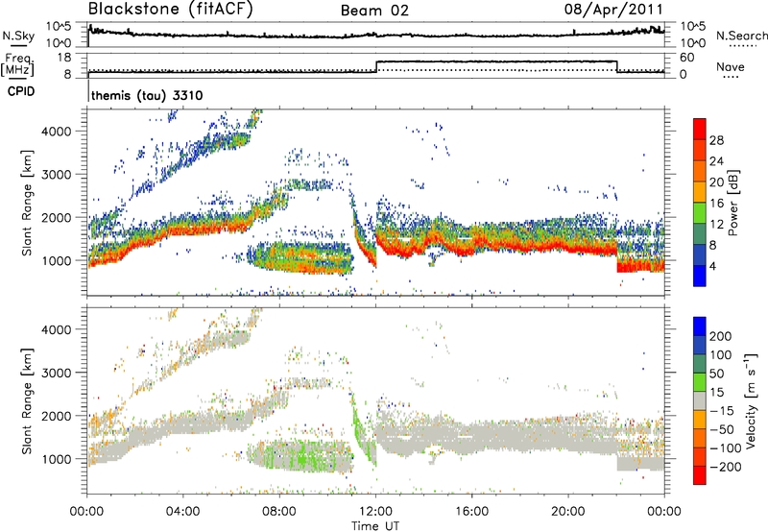Image resolution: width=768 pixels, height=532 pixels.
Task: Click the "12" tick on the Power scale
Action: coord(716,225)
